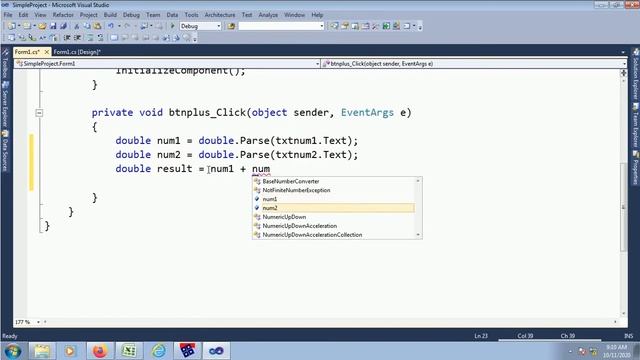Open Solution Explorer side tab
Viewport: 640px width, 360px height.
click(636, 75)
